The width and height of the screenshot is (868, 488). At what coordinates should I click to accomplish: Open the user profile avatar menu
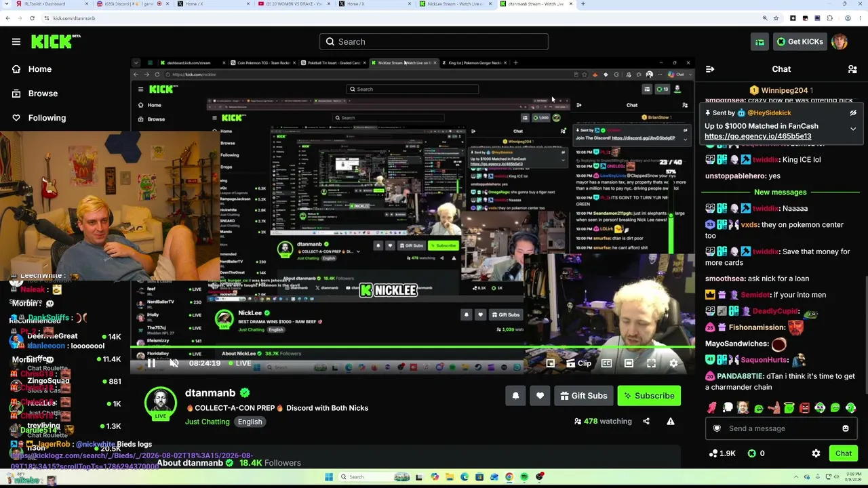click(840, 41)
